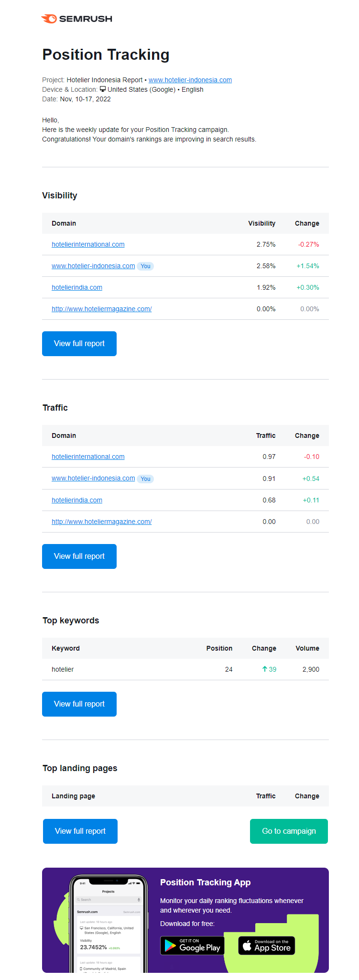Screen dimensions: 359x980
Task: Open hotelierindia.com in Visibility table
Action: click(x=77, y=287)
